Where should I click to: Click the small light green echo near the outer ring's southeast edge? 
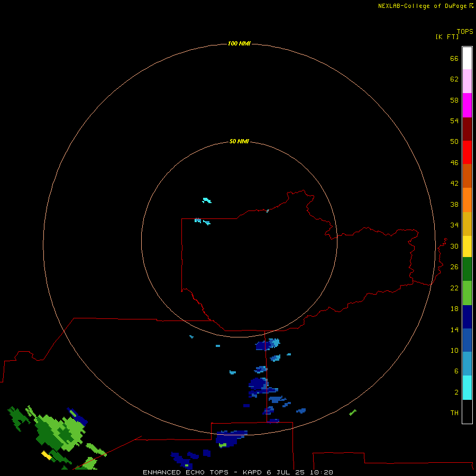point(352,413)
